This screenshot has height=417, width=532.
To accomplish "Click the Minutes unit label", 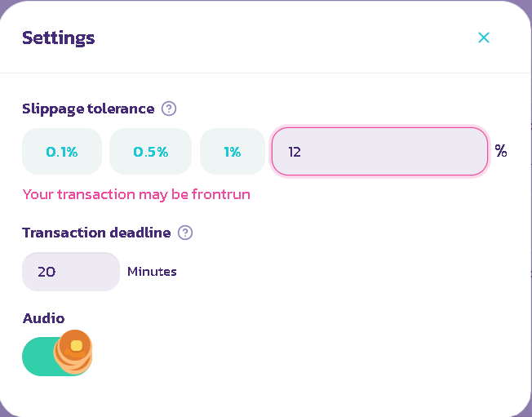I will click(x=152, y=272).
